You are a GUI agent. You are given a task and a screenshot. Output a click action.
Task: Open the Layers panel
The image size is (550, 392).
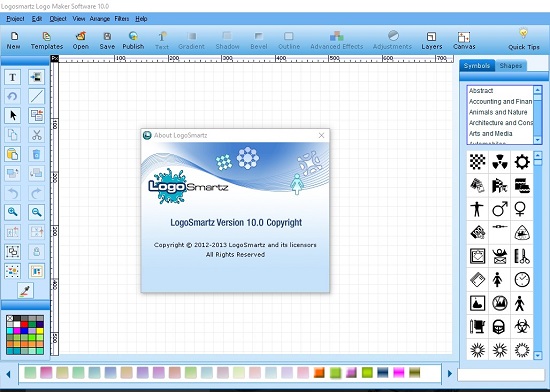[431, 40]
